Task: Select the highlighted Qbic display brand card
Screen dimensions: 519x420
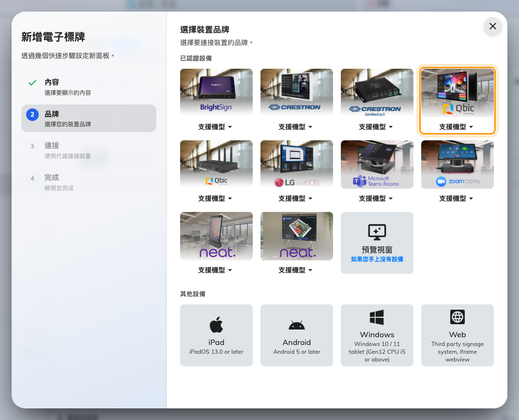Action: (457, 92)
